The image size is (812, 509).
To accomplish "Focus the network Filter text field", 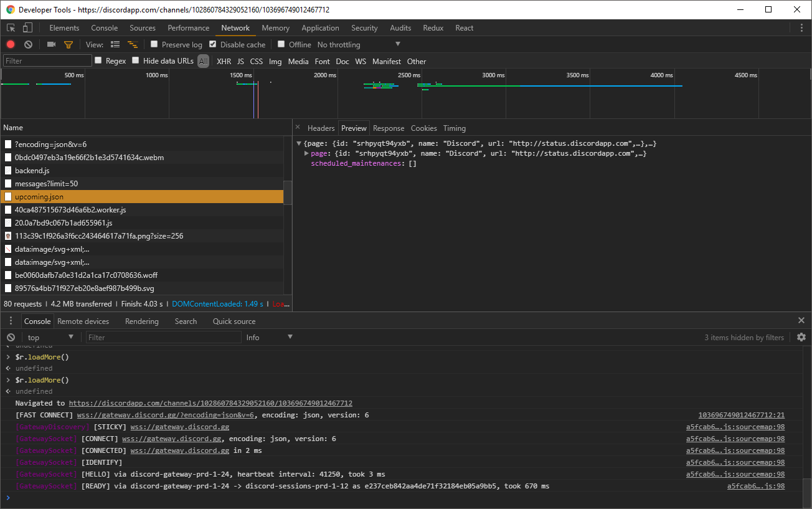I will (x=47, y=60).
